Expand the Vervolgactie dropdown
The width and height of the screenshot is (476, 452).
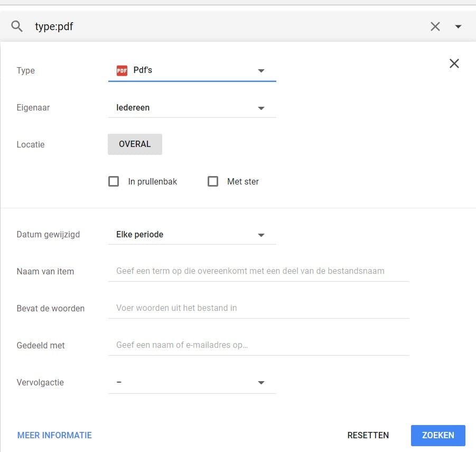192,382
